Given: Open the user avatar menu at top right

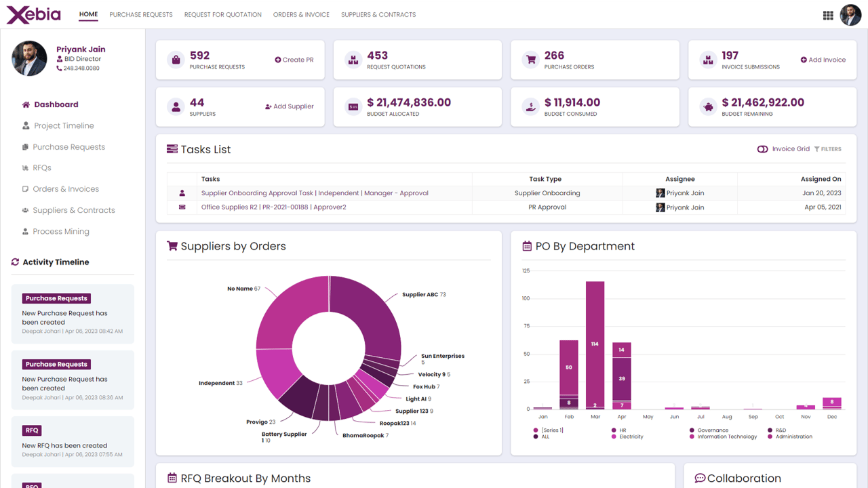Looking at the screenshot, I should (x=850, y=15).
